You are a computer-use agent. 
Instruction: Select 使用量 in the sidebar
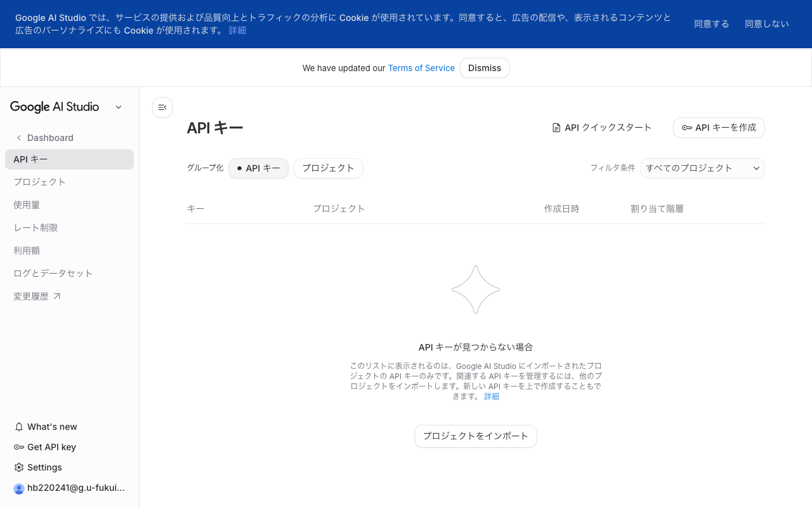coord(27,204)
